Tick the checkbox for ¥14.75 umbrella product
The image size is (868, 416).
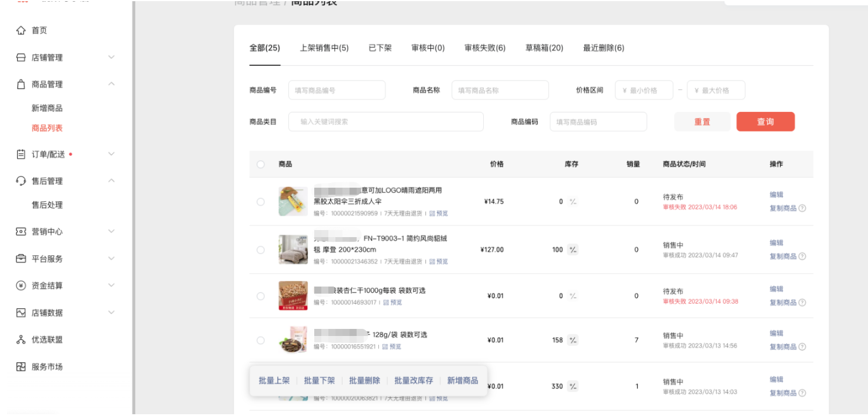[261, 202]
